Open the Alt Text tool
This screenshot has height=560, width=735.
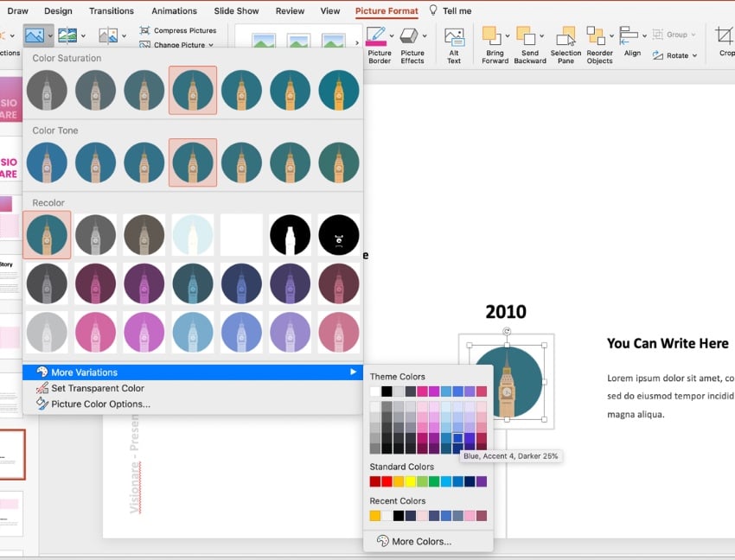pyautogui.click(x=454, y=45)
